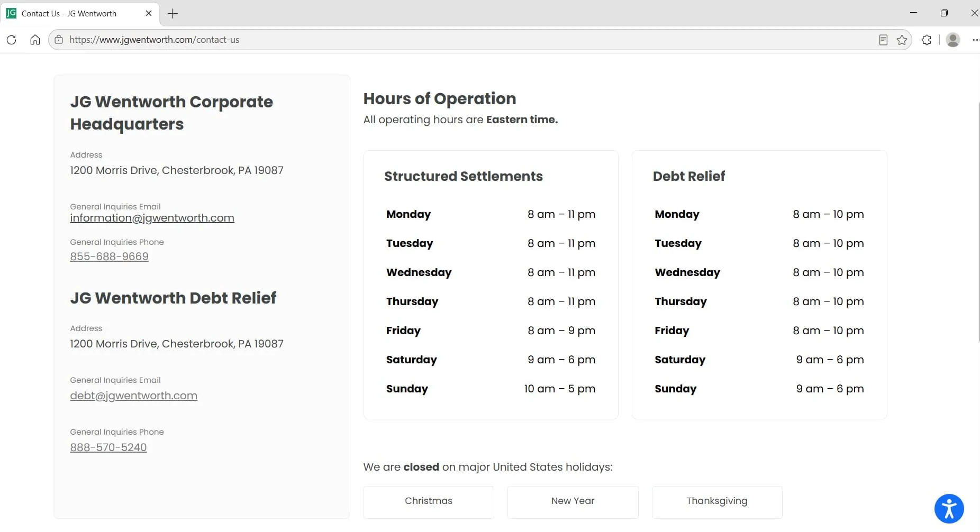
Task: Click the Debt Relief address text
Action: [x=177, y=344]
